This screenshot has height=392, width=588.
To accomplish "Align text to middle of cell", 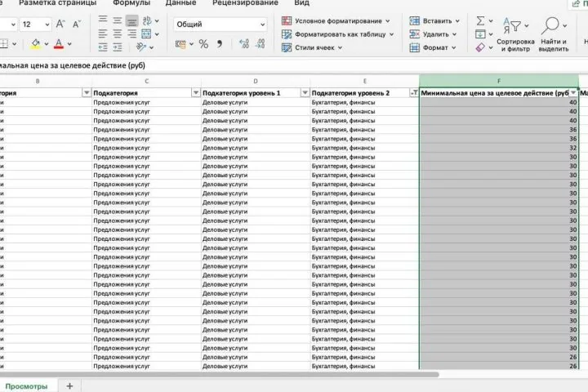I will [x=118, y=20].
